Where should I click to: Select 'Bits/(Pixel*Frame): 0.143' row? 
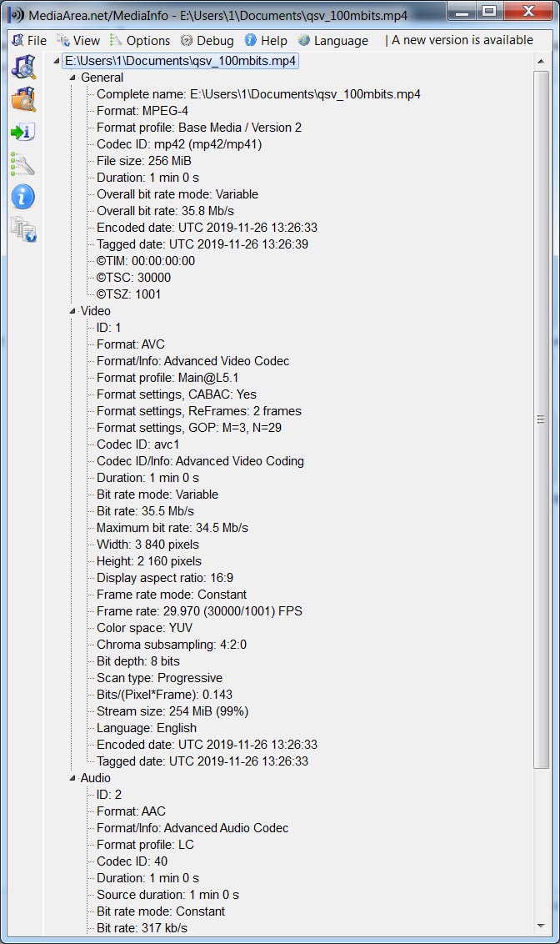click(165, 695)
